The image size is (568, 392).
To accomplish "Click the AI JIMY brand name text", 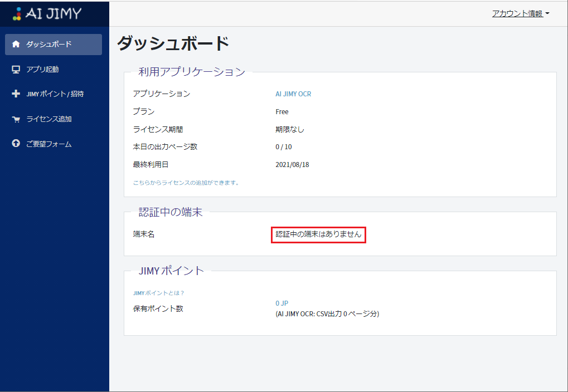I will [54, 14].
